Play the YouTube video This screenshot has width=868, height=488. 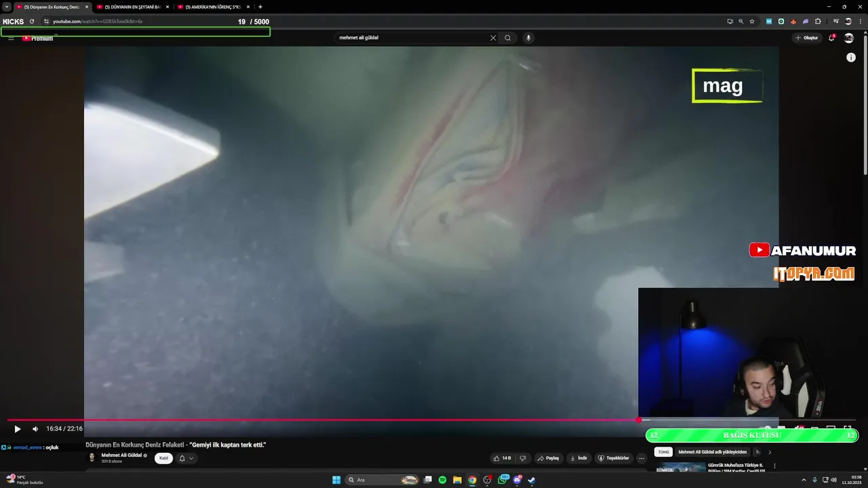(18, 429)
